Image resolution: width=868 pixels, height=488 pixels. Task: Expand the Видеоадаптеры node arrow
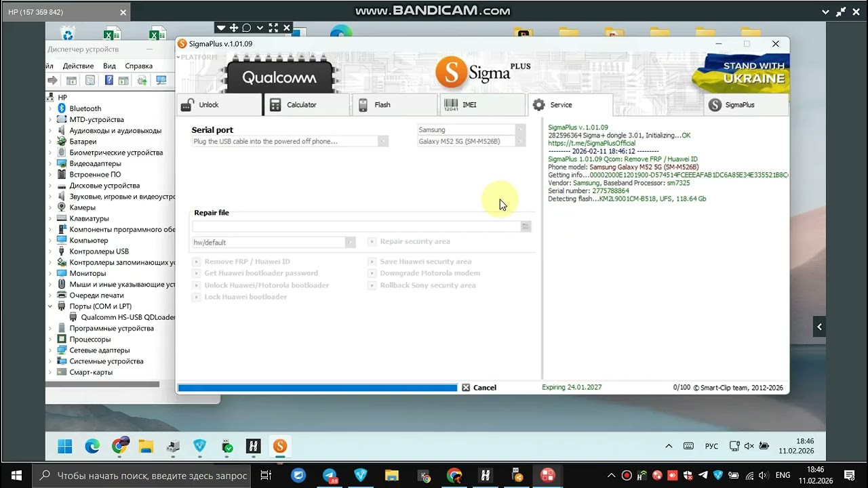tap(50, 163)
